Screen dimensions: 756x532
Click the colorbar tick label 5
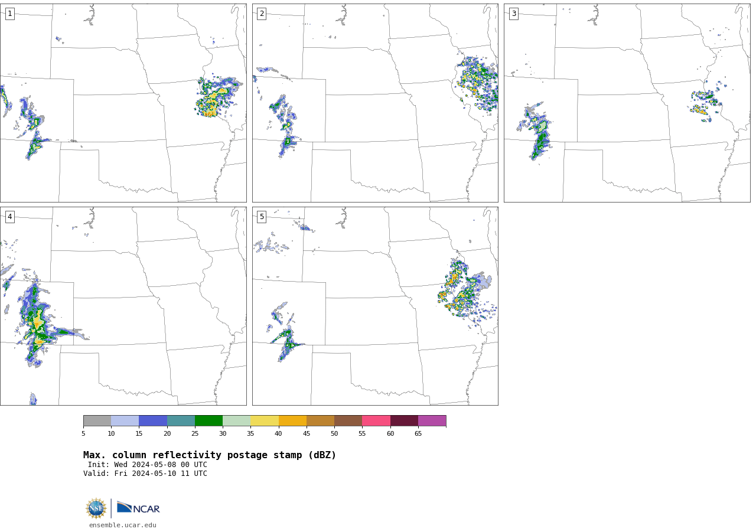[x=83, y=434]
